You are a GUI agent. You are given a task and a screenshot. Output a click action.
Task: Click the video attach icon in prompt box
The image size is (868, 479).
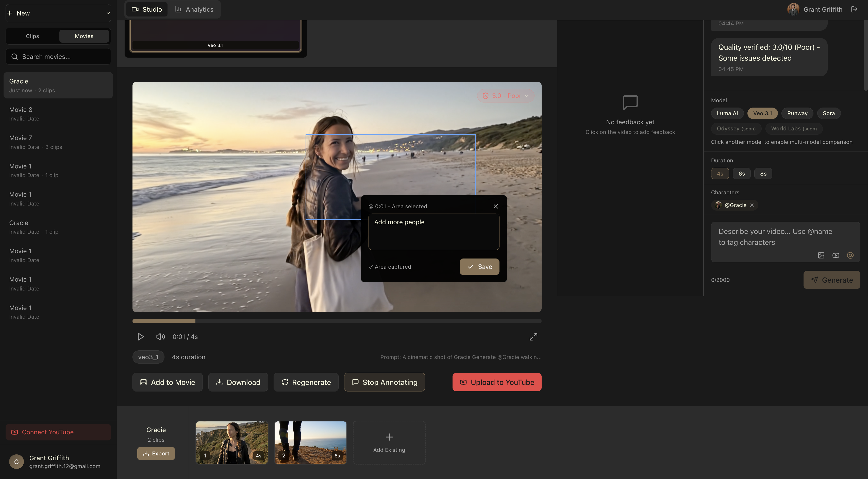[x=836, y=255]
